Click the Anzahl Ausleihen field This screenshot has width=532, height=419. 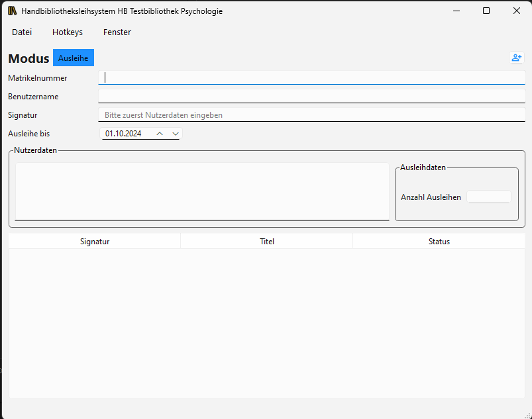pyautogui.click(x=488, y=197)
